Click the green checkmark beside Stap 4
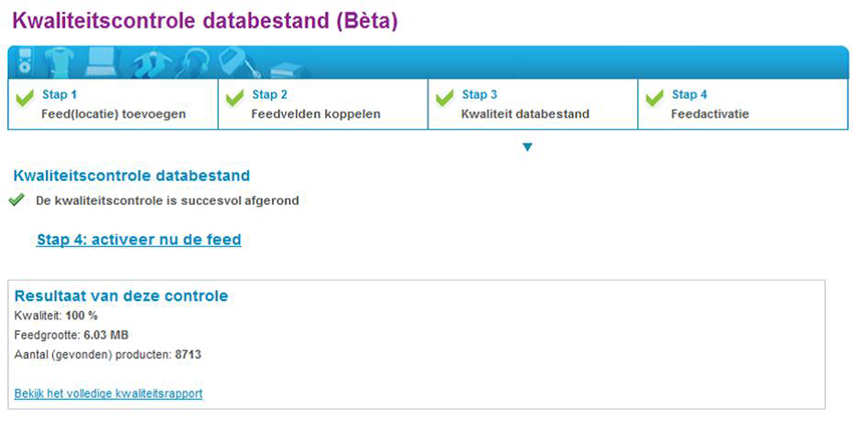This screenshot has height=429, width=868. [x=655, y=99]
